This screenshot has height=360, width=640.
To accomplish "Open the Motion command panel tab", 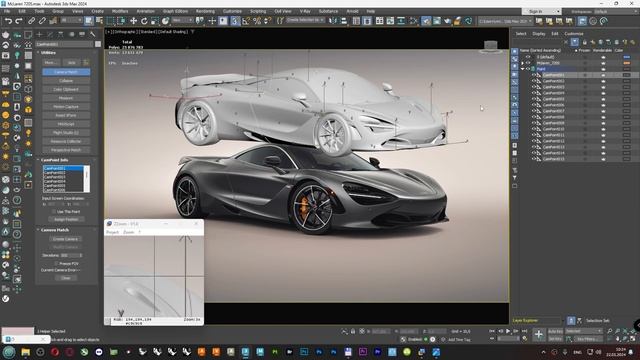I will coord(71,34).
